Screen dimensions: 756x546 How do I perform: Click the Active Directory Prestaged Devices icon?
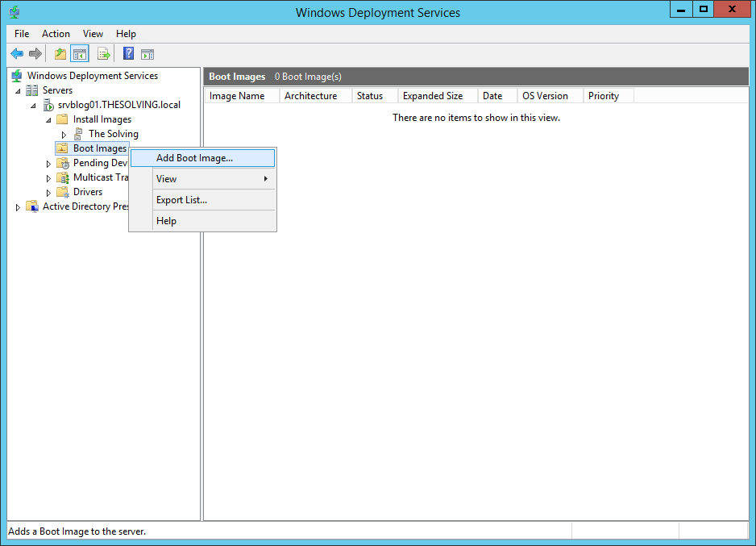(32, 206)
